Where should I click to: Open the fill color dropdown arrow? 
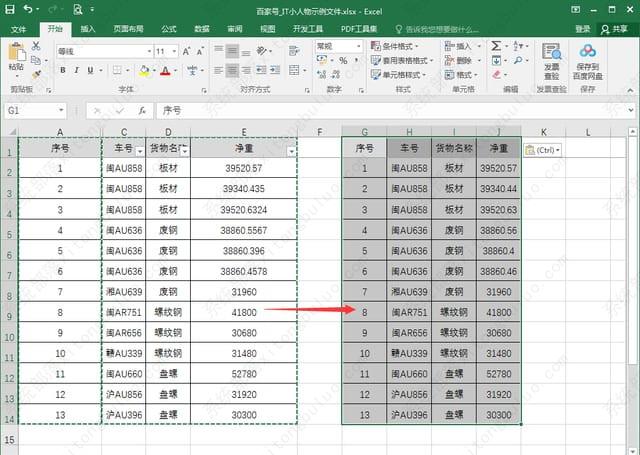pos(154,71)
